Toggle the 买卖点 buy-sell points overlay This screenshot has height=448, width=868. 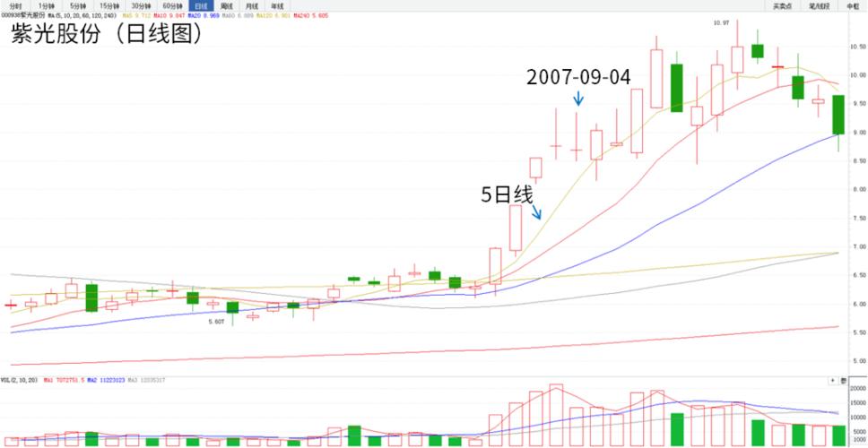pos(782,5)
